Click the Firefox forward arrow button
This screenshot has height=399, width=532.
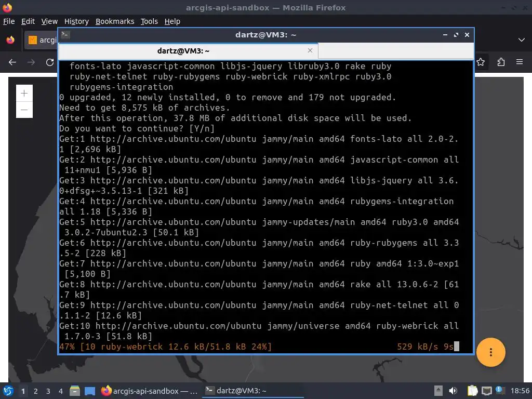click(x=31, y=62)
